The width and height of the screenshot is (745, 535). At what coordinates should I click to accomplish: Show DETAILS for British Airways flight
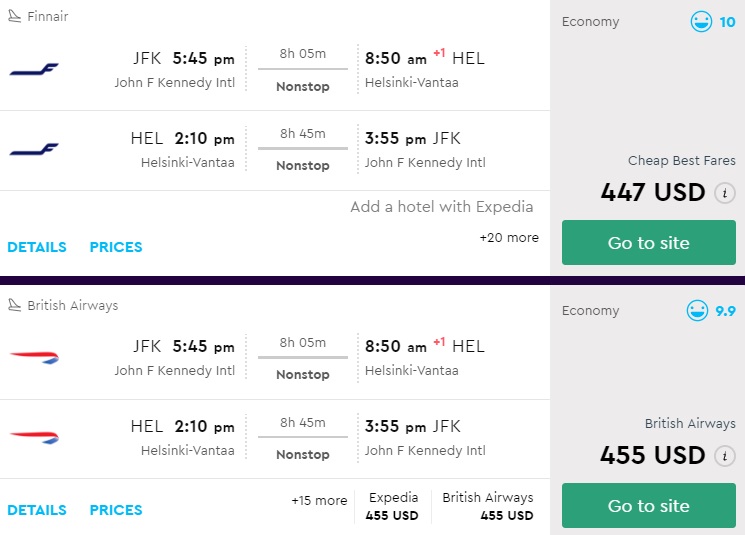click(x=37, y=510)
